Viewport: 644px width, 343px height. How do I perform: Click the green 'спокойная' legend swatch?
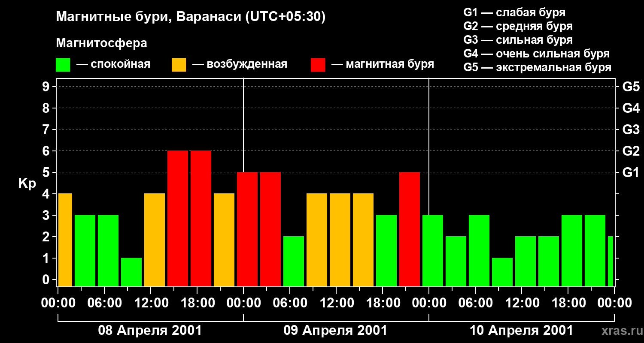pyautogui.click(x=63, y=65)
